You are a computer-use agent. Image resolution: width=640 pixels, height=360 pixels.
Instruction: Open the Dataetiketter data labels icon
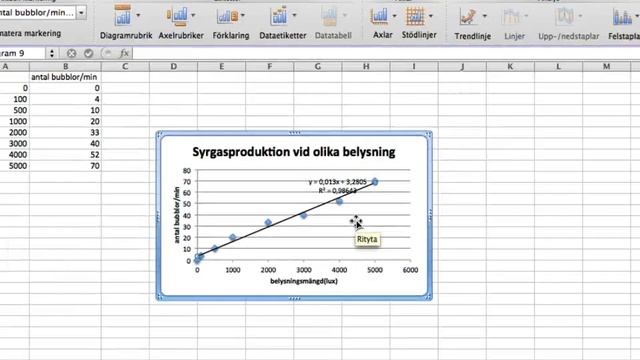click(279, 16)
